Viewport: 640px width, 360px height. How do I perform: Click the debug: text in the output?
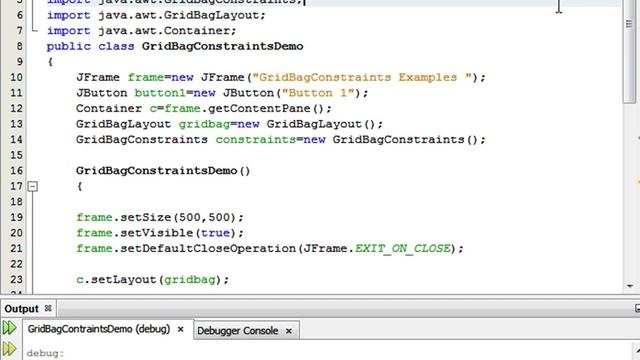(x=45, y=353)
